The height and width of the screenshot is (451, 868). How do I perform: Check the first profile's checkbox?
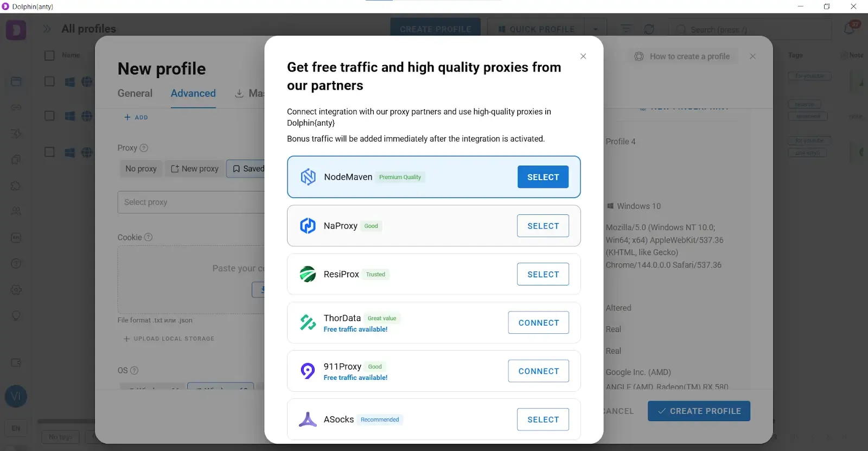[49, 81]
